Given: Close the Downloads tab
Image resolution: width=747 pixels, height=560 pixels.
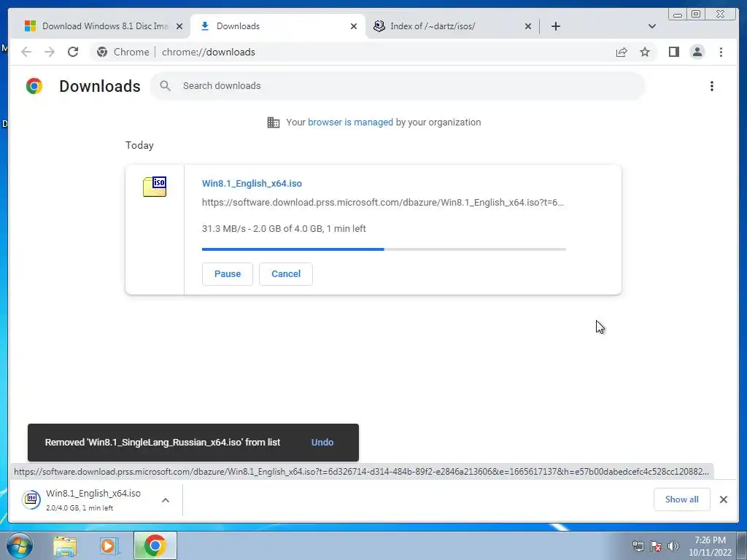Looking at the screenshot, I should 354,27.
